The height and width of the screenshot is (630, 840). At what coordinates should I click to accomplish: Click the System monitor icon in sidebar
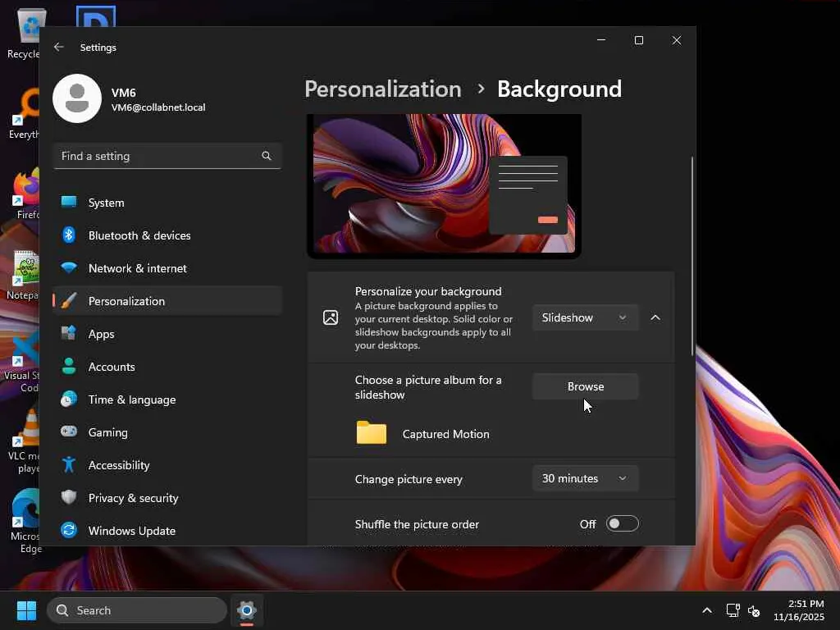69,203
